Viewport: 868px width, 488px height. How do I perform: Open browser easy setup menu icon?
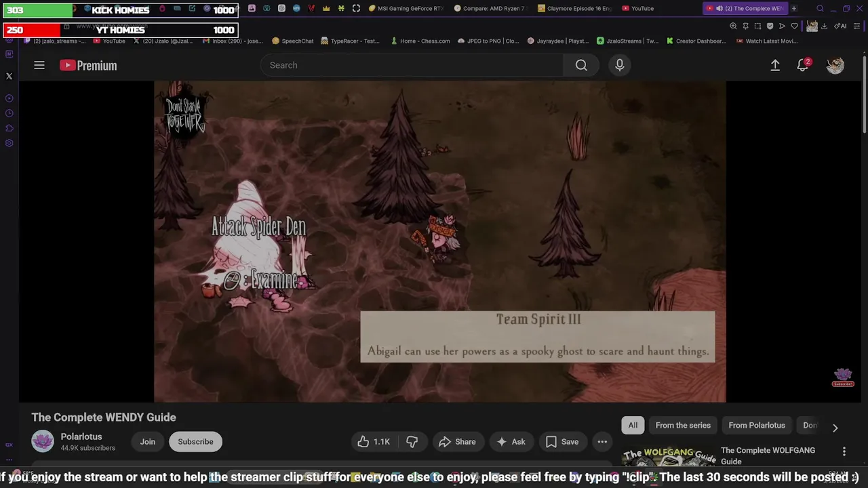point(856,26)
